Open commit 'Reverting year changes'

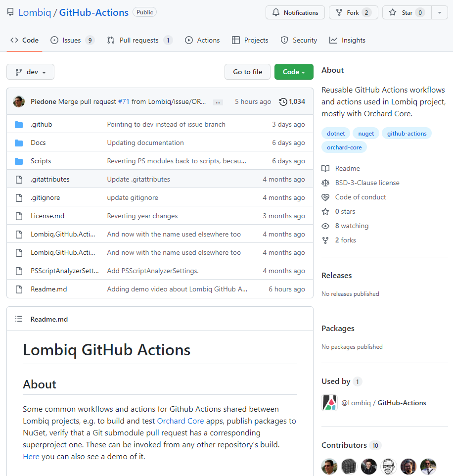click(x=142, y=216)
